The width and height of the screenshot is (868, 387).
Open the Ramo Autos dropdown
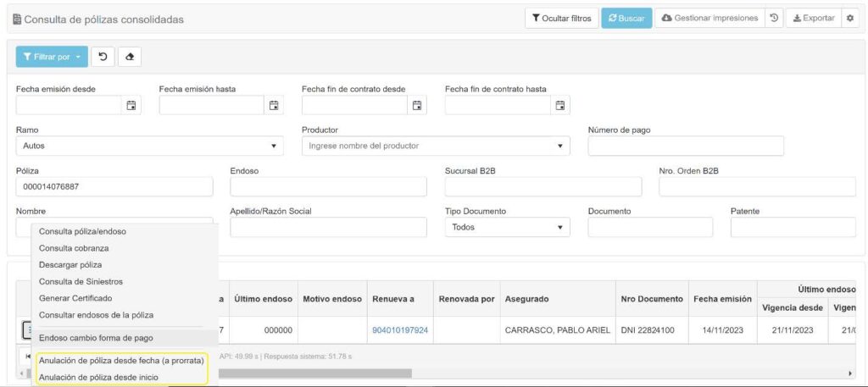[x=149, y=146]
